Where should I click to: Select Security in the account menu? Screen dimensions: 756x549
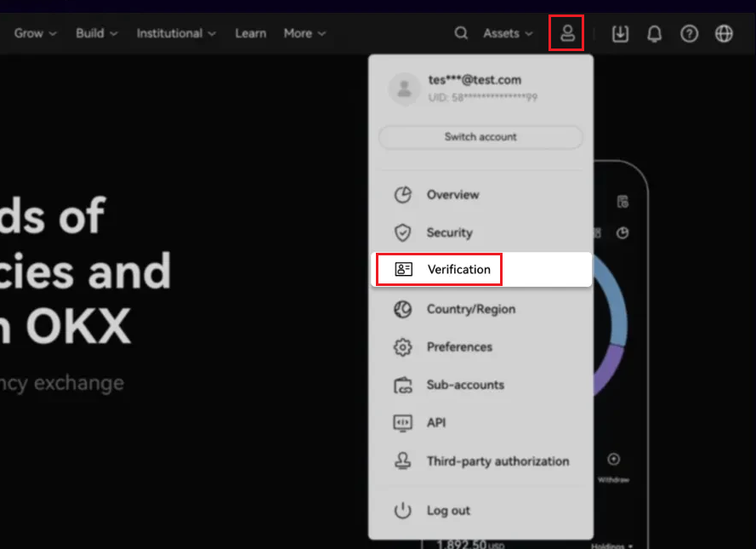point(481,232)
